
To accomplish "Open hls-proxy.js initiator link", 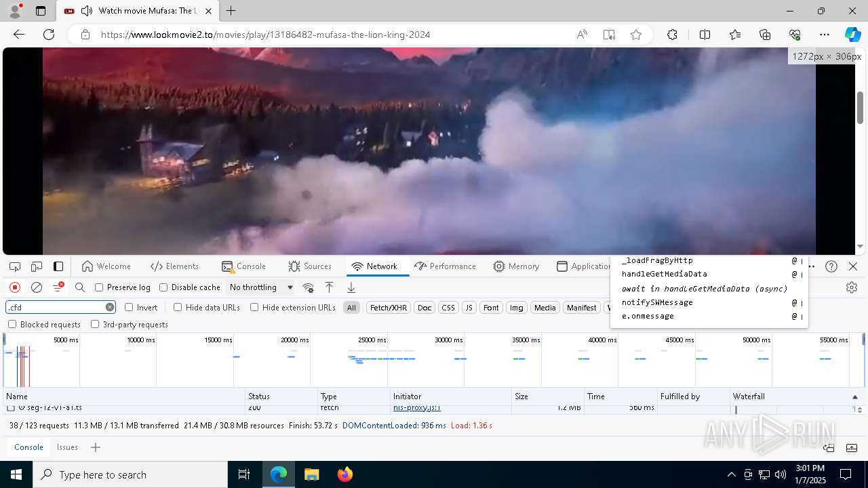I will [417, 408].
